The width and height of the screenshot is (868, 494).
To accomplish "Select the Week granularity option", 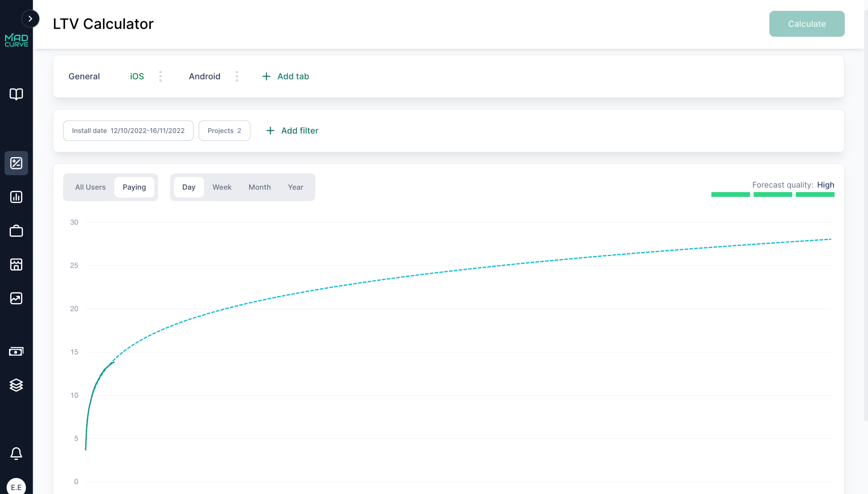I will point(222,187).
